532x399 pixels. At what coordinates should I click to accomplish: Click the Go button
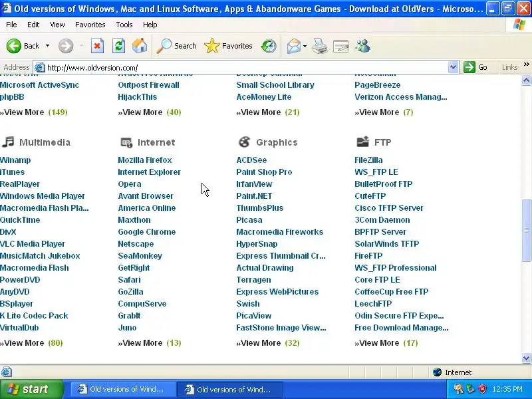[x=476, y=67]
